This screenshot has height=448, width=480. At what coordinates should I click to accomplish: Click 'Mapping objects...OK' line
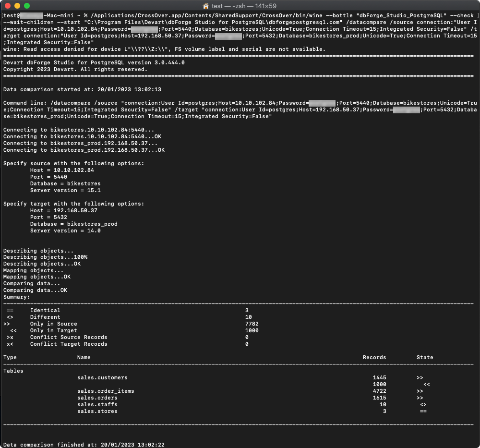[x=37, y=277]
